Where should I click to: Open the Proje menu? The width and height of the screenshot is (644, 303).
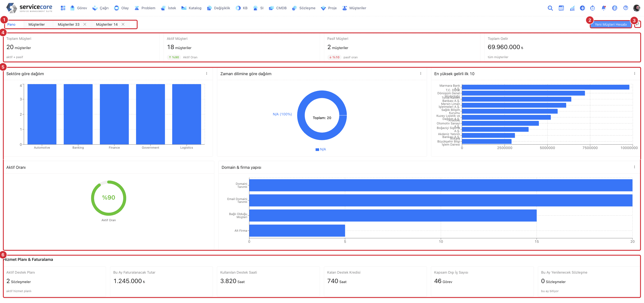pos(329,8)
